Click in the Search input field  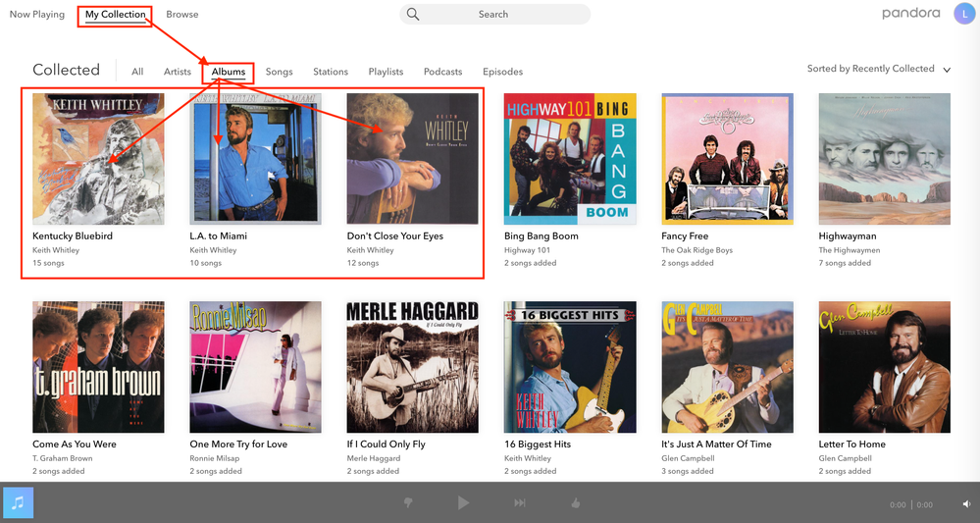click(505, 15)
